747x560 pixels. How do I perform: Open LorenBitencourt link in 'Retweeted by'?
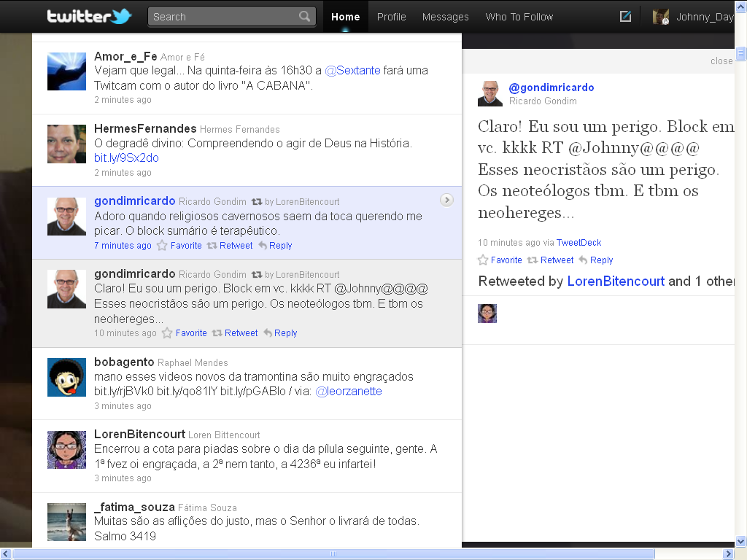click(616, 281)
